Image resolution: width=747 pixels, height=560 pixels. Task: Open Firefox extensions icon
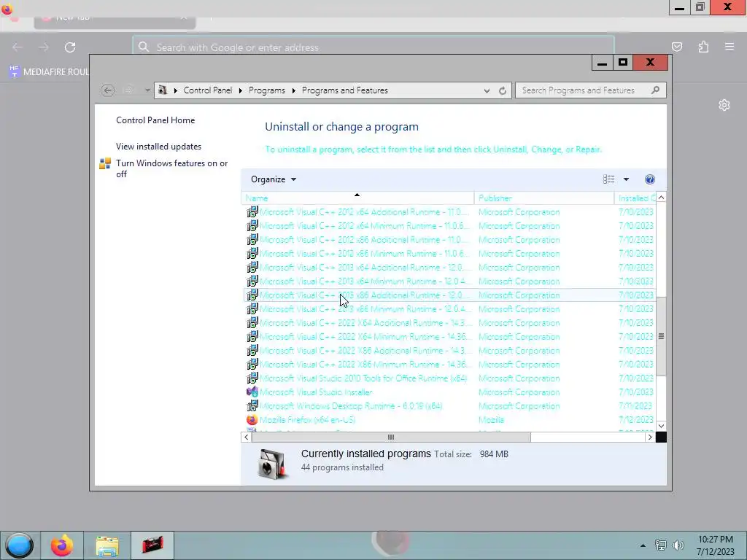tap(704, 47)
